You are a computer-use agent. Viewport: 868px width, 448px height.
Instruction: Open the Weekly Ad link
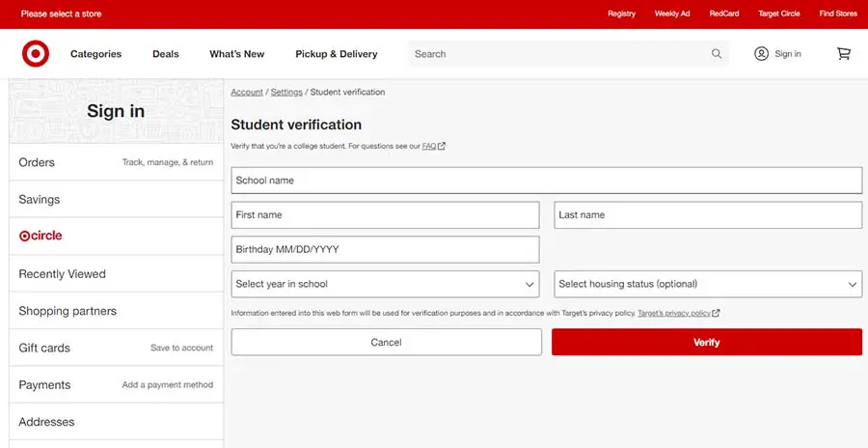click(672, 14)
